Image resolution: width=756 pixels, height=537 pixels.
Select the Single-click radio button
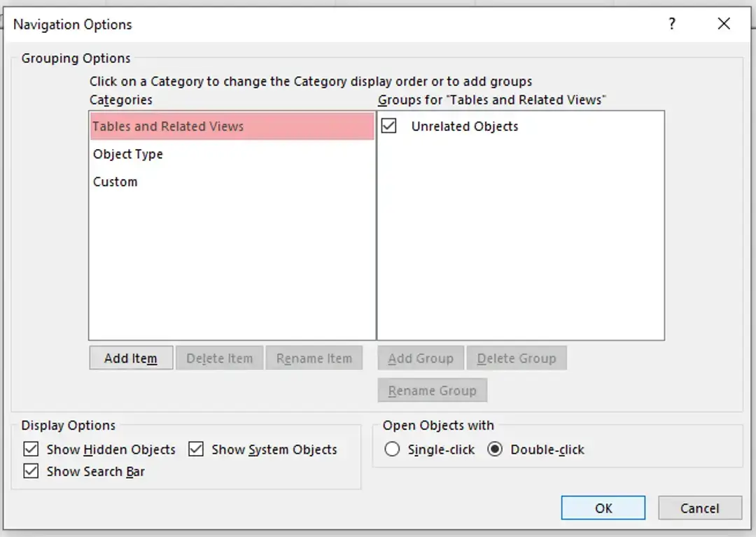[x=392, y=449]
